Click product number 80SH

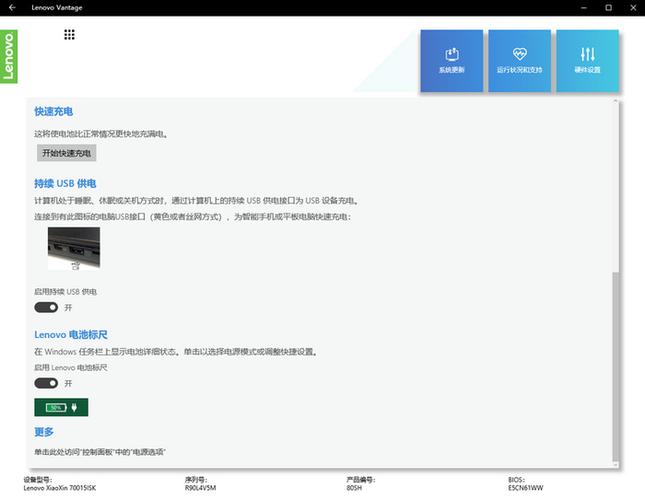tap(354, 488)
